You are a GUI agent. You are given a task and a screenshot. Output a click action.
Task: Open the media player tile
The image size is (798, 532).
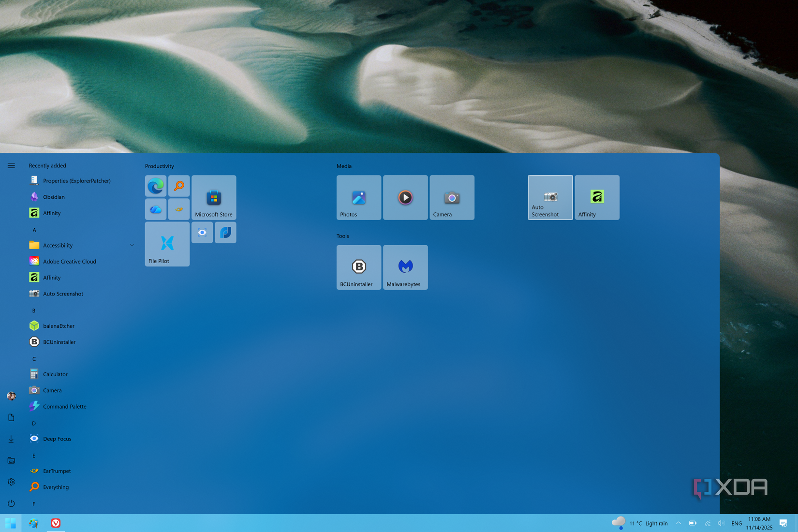[x=405, y=197]
